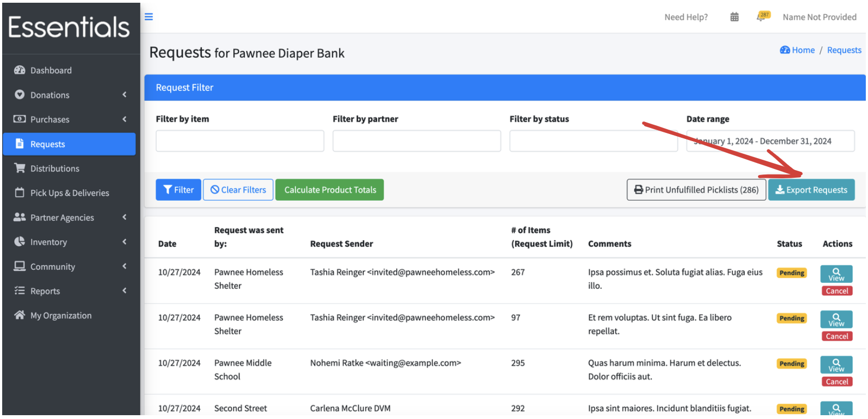Viewport: 868px width, 419px height.
Task: Click the '295' items count cell
Action: pyautogui.click(x=518, y=363)
